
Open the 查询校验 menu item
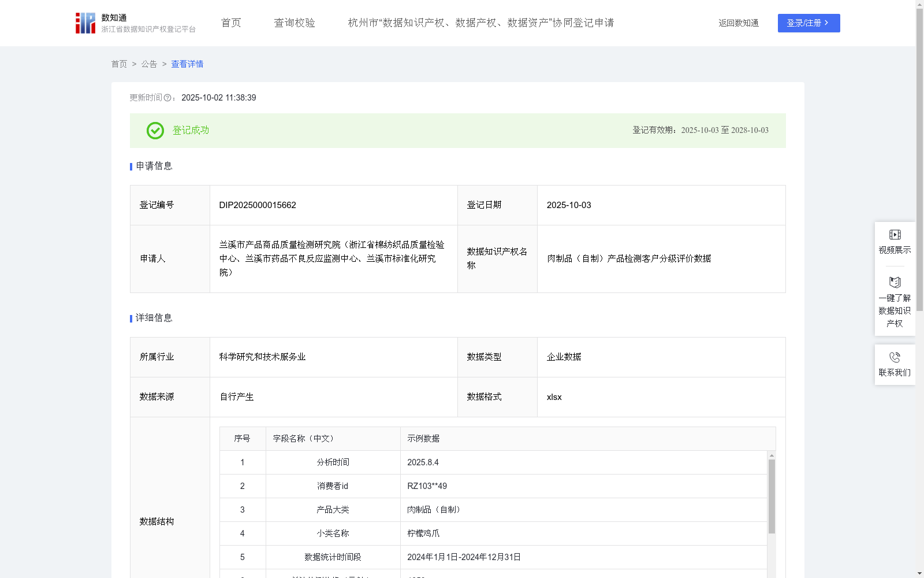coord(295,23)
